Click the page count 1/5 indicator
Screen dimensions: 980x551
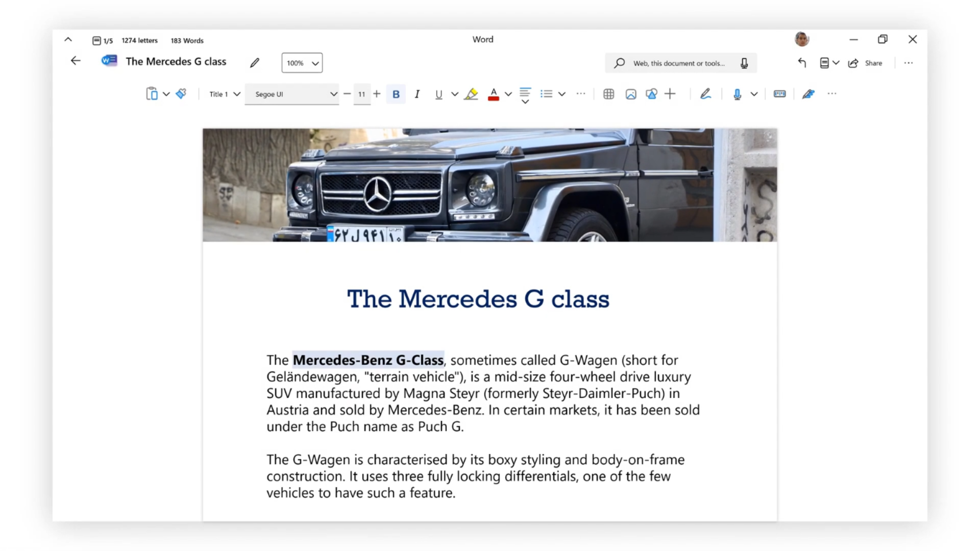103,41
